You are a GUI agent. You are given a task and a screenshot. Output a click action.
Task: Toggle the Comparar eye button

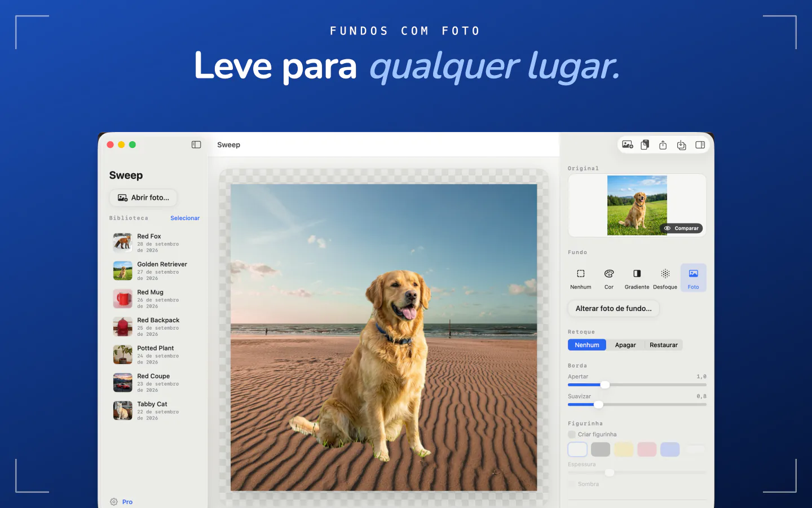point(681,229)
